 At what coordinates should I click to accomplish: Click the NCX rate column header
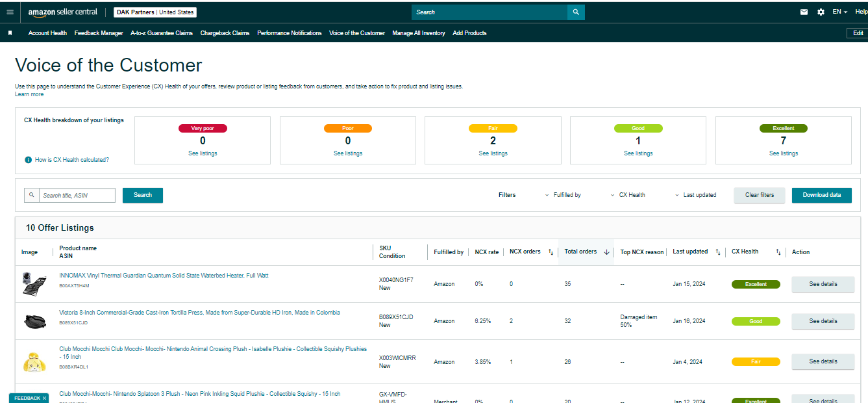(x=487, y=252)
